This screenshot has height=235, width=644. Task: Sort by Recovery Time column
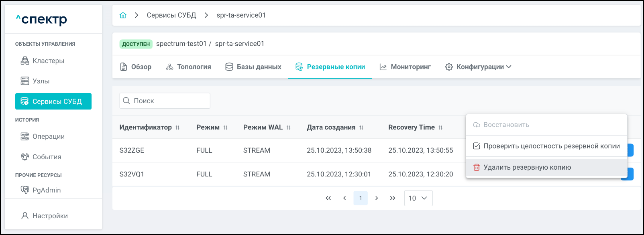[440, 128]
